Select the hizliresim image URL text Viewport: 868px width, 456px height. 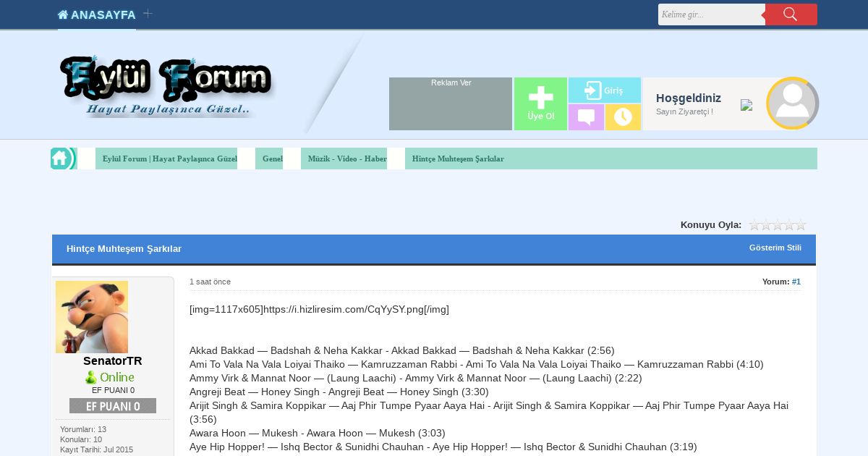click(319, 309)
